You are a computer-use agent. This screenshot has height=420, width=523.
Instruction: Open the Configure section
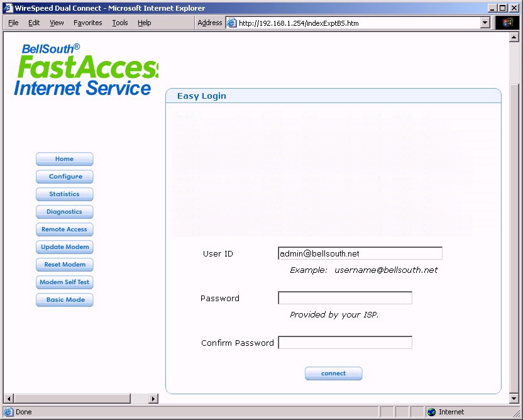[64, 177]
